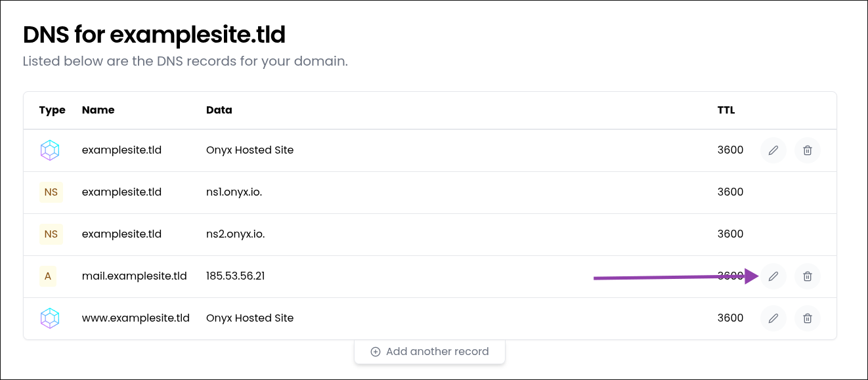Click the ns1.onyx.io. data value

coord(234,192)
